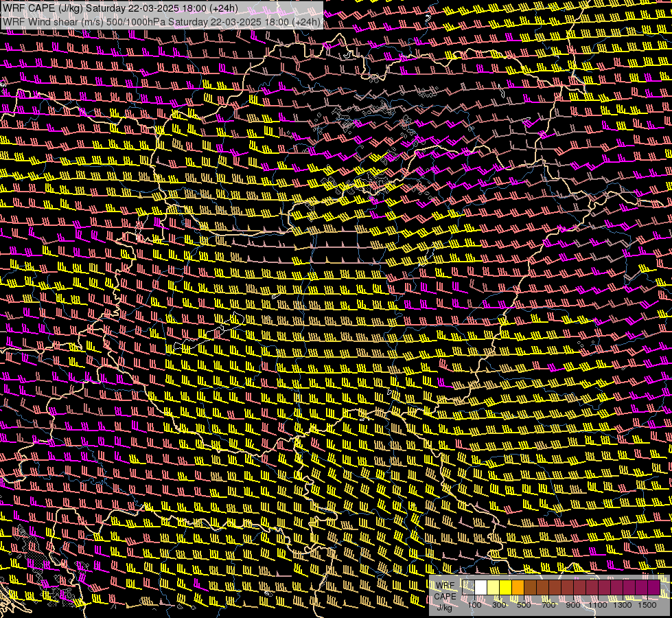Click the legend value 1500
672x618 pixels.
click(x=647, y=605)
